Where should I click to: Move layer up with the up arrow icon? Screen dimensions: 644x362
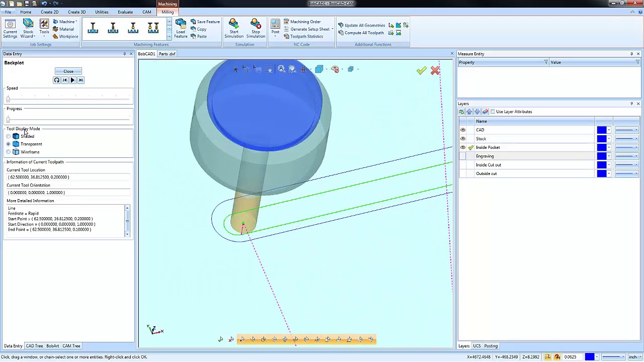pyautogui.click(x=469, y=112)
